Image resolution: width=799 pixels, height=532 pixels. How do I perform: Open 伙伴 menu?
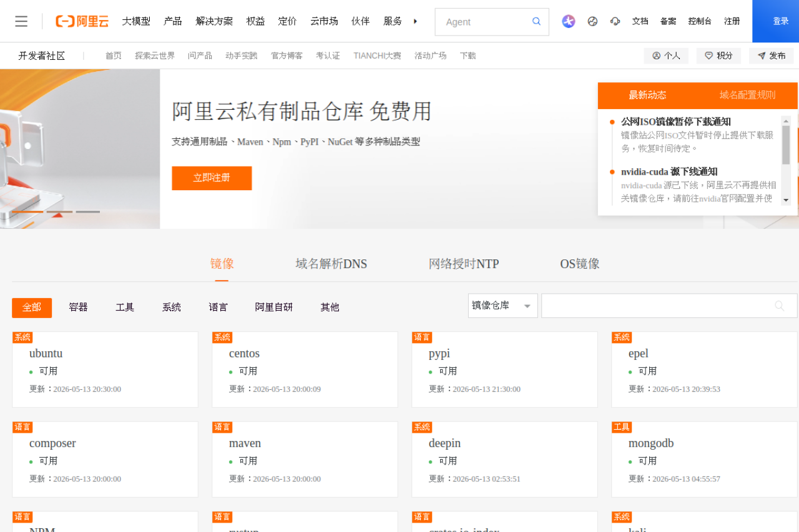[360, 21]
